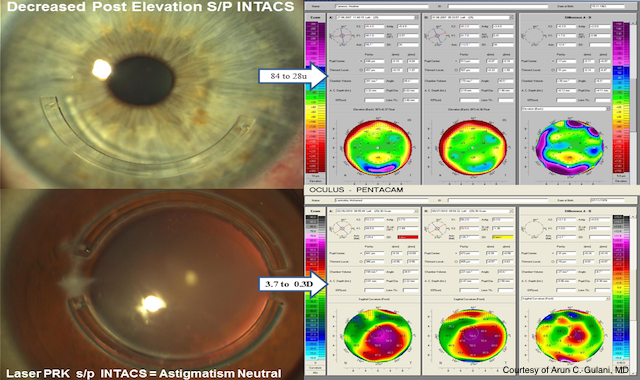Click the astigmatism axis diagram in upper Pentacam exam B
The width and height of the screenshot is (640, 380).
point(438,36)
